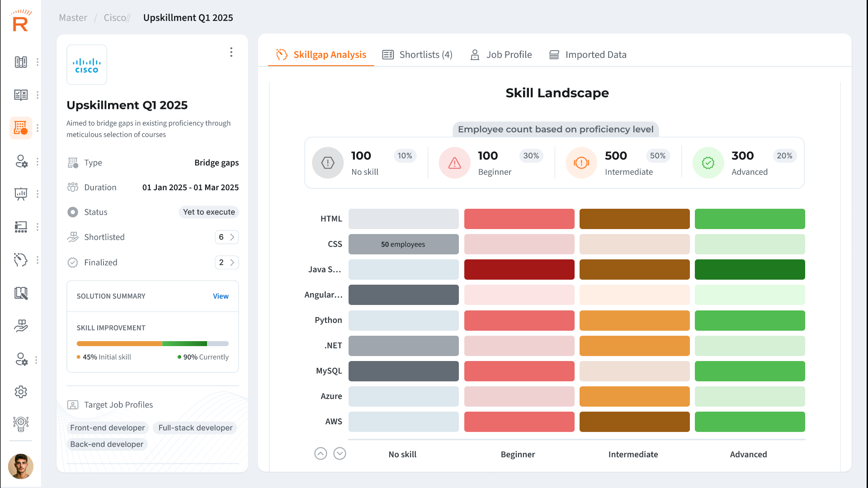
Task: Expand Shortlisted count 6 chevron
Action: pyautogui.click(x=232, y=237)
